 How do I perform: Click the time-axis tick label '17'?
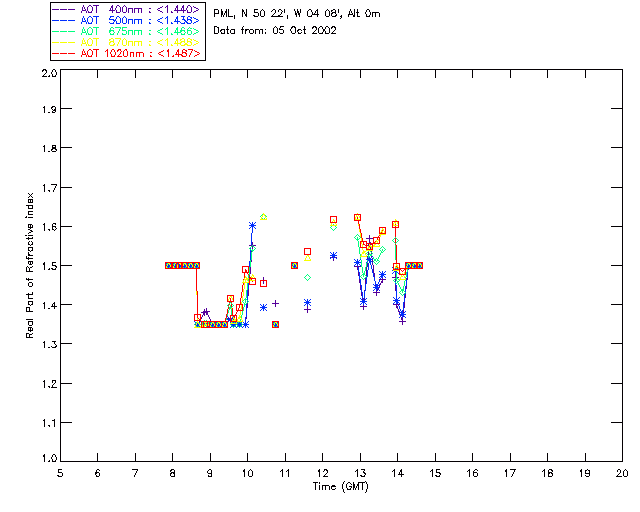tap(510, 473)
